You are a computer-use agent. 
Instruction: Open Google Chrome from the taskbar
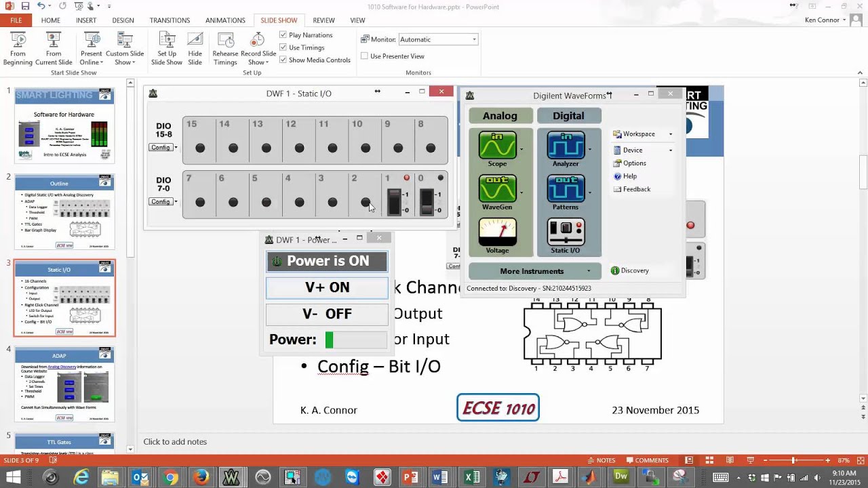pos(170,477)
